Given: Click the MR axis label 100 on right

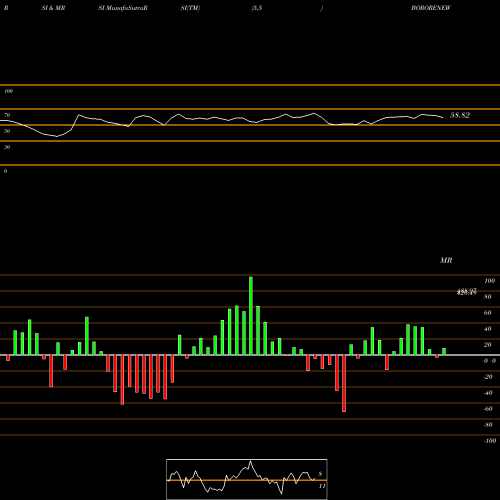Looking at the screenshot, I should click(x=489, y=281).
